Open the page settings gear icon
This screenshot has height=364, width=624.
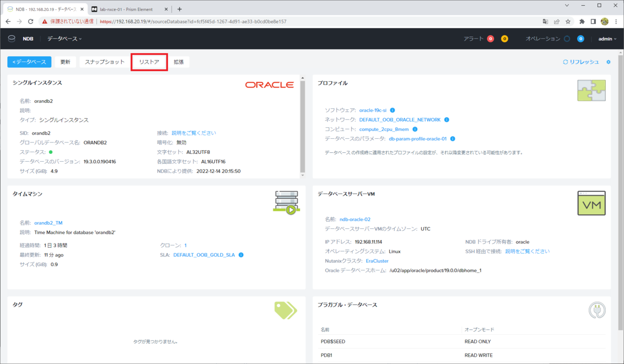608,62
